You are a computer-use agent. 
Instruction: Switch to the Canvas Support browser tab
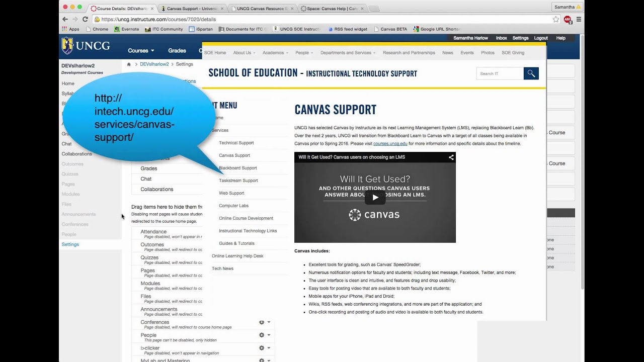coord(192,9)
